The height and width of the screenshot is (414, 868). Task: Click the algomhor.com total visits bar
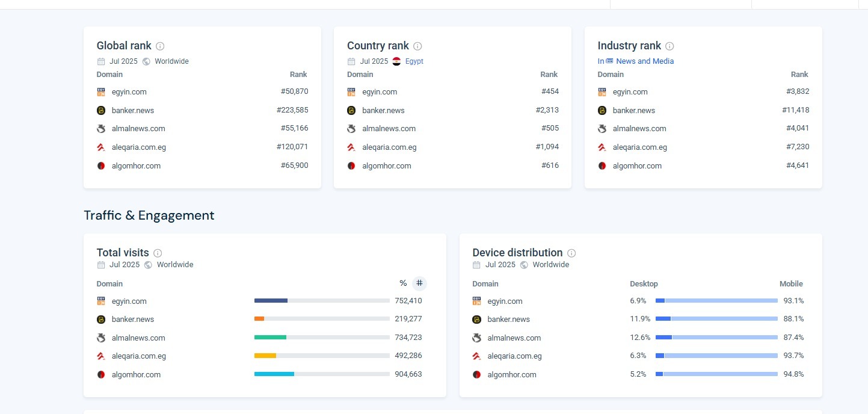click(x=322, y=374)
